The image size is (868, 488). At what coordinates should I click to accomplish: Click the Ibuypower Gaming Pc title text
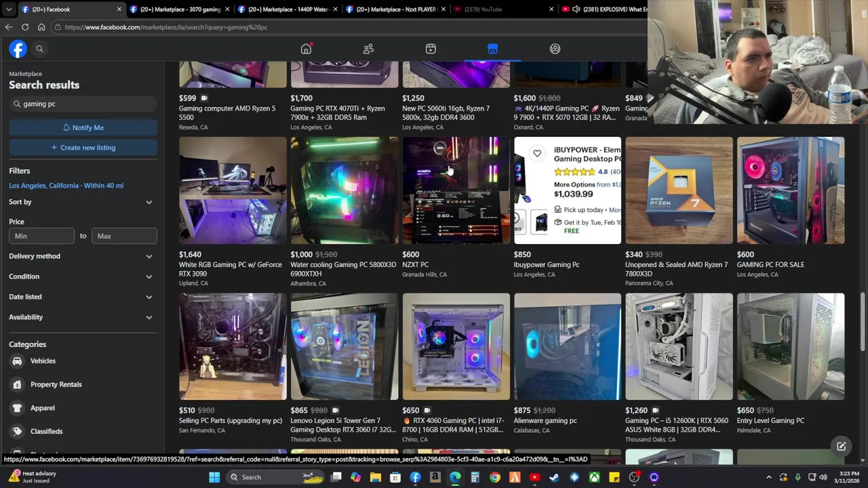[547, 265]
